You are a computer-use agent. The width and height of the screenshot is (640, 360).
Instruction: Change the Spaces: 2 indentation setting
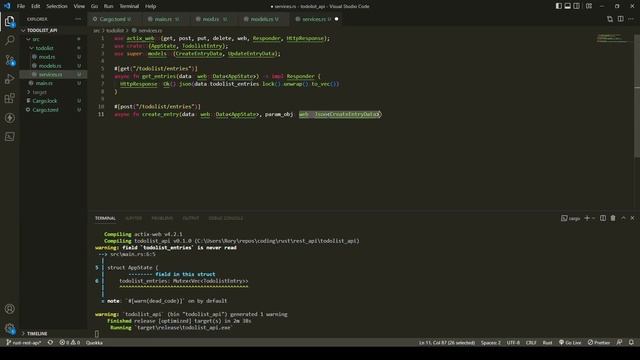pos(490,342)
